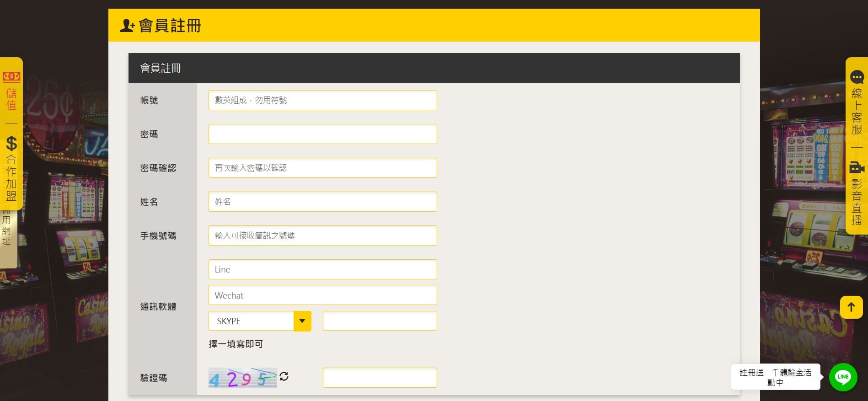Viewport: 868px width, 401px height.
Task: Expand the SKYPE messenger dropdown arrow
Action: coord(302,321)
